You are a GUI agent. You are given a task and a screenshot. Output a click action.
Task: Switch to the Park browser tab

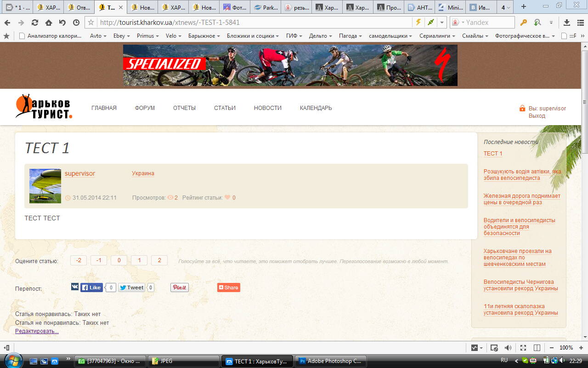coord(266,7)
